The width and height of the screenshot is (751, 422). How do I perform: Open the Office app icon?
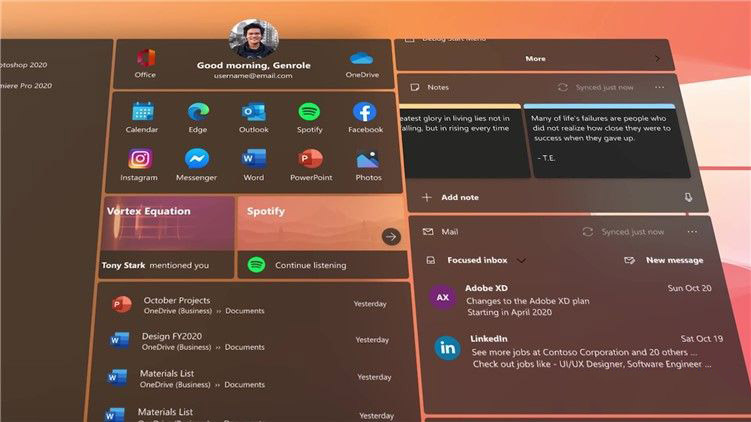[x=146, y=58]
